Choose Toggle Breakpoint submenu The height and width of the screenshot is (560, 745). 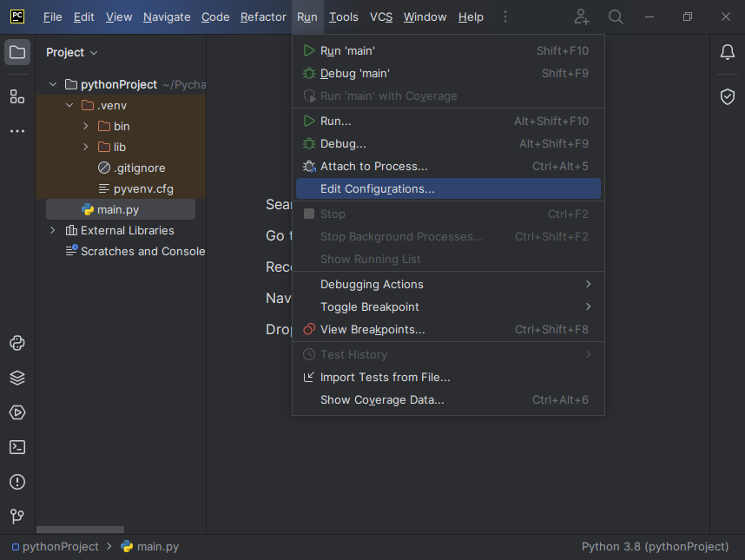click(370, 306)
